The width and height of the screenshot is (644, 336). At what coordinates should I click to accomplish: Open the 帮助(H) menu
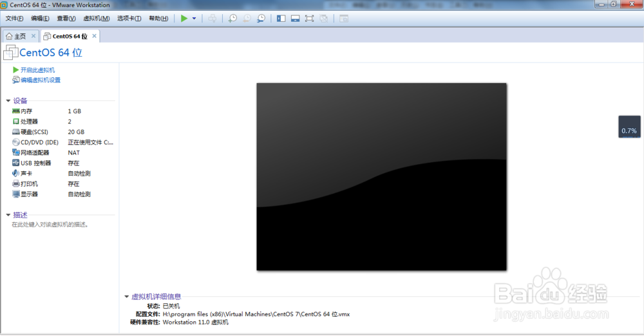coord(158,19)
